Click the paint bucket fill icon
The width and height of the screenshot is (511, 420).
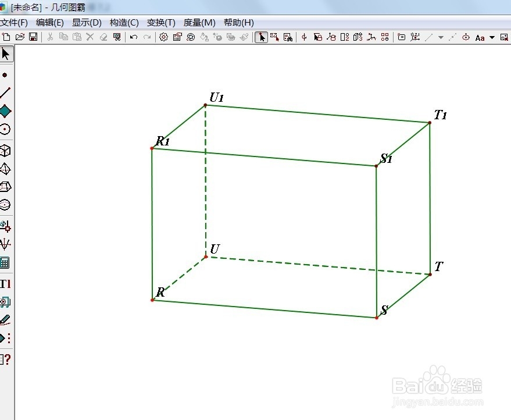(x=204, y=37)
